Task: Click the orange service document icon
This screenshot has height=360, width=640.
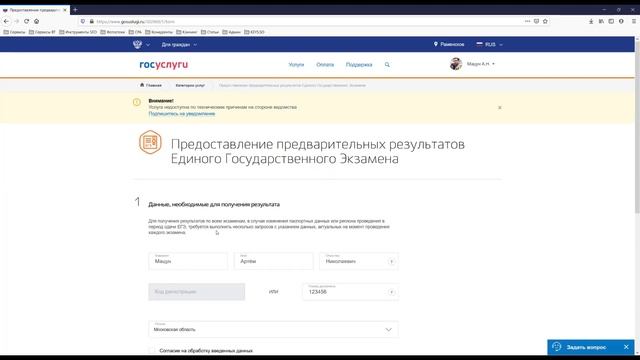Action: [x=150, y=142]
